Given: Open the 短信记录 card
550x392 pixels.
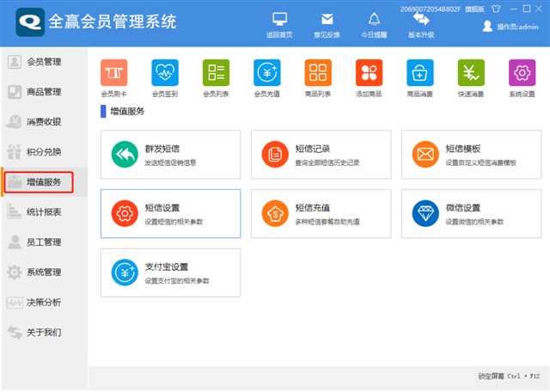Looking at the screenshot, I should (x=321, y=155).
